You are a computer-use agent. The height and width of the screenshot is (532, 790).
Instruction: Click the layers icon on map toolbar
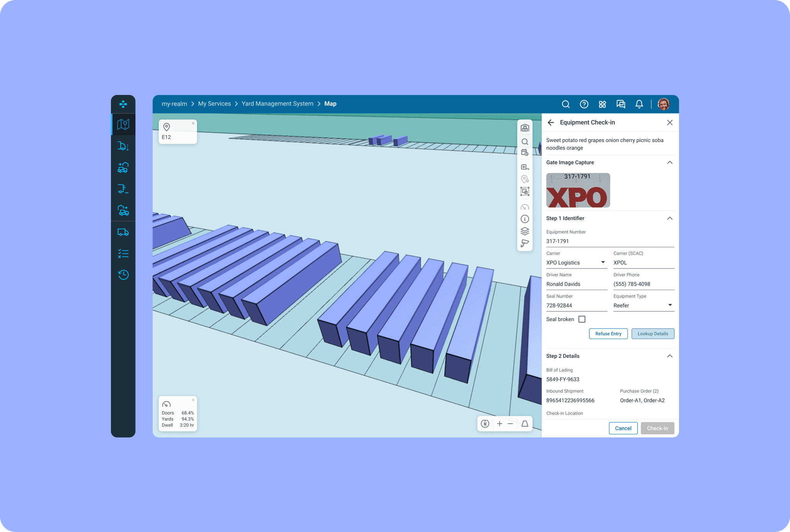[525, 231]
